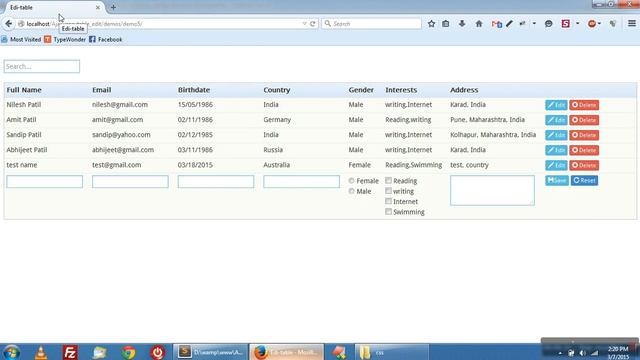640x360 pixels.
Task: Expand the URL bar history dropdown
Action: pos(304,24)
